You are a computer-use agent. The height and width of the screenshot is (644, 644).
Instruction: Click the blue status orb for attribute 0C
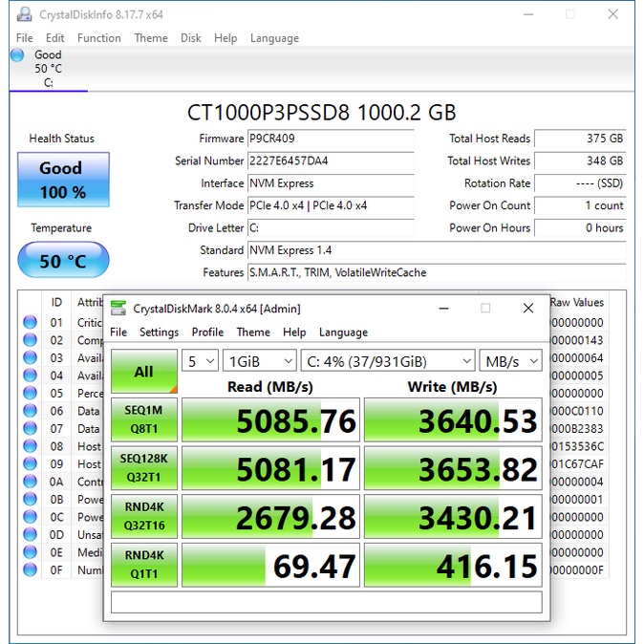tap(30, 516)
